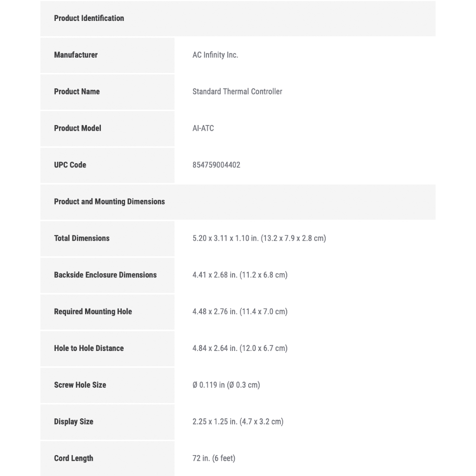Click the AI-ATC model value
476x476 pixels.
[x=203, y=128]
